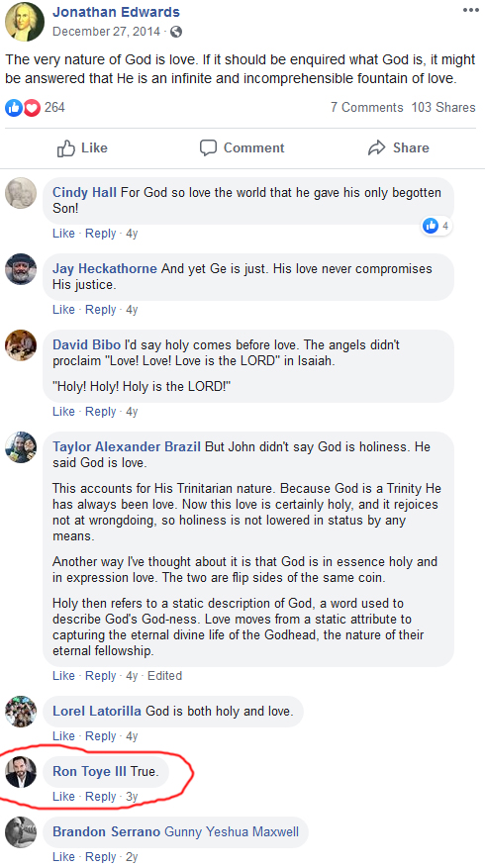485x868 pixels.
Task: Click the like reaction badge on Cindy Hall's comment
Action: 436,226
